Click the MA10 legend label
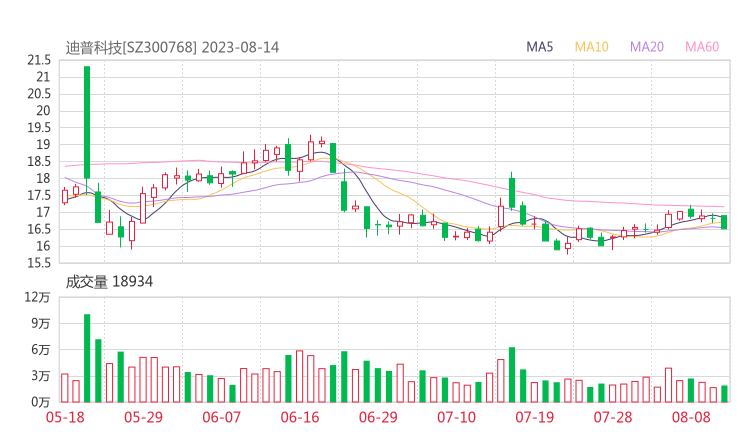Screen dimensions: 740x440 pos(591,47)
